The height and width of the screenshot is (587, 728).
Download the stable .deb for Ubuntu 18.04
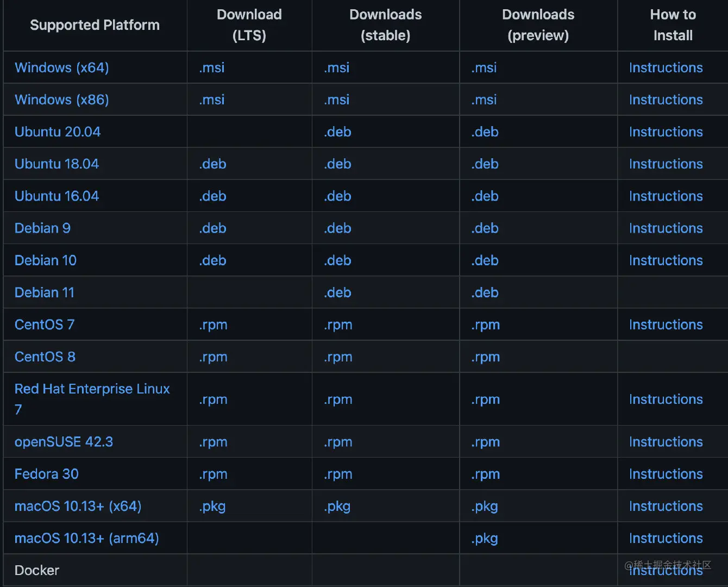click(x=338, y=164)
